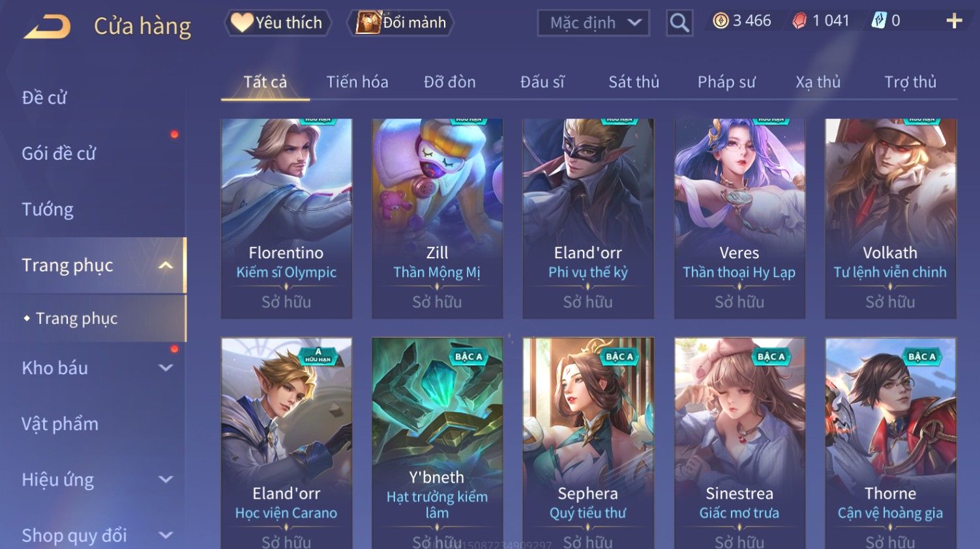
Task: Open the Veres Thần thoại Hy Lạp skin
Action: click(x=739, y=218)
